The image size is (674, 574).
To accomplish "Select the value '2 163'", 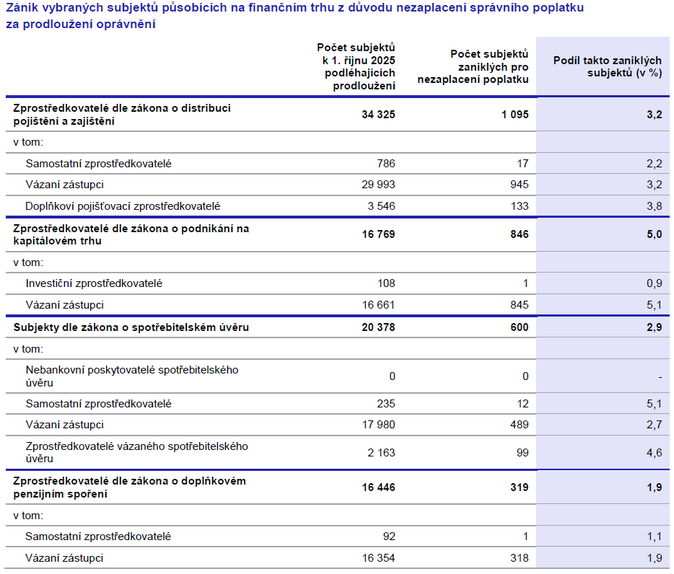I will [x=381, y=453].
